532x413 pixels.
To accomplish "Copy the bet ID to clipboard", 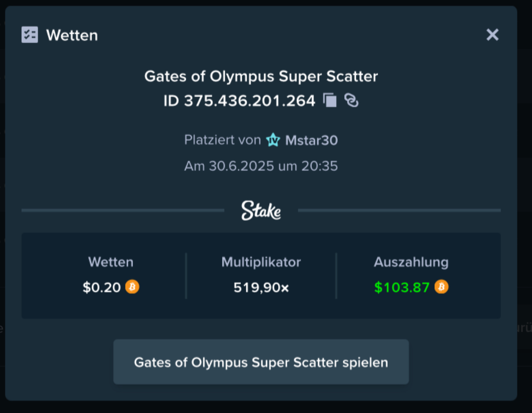I will click(x=330, y=100).
